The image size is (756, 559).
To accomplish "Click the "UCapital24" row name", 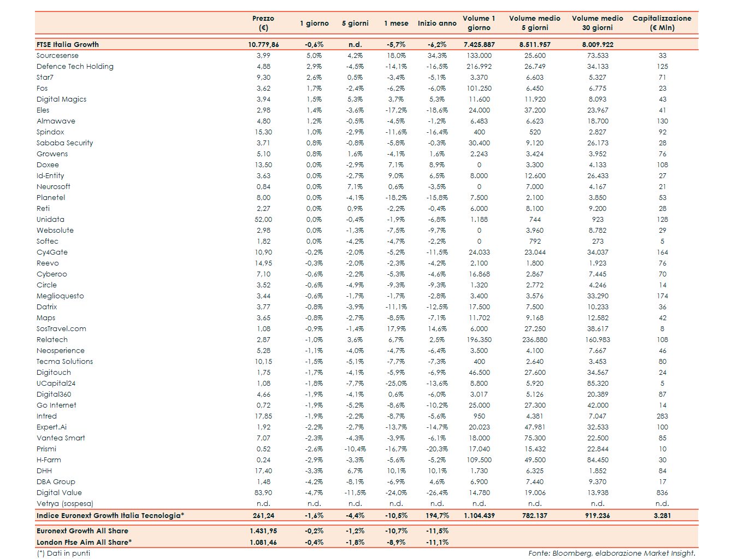I will click(x=56, y=383).
